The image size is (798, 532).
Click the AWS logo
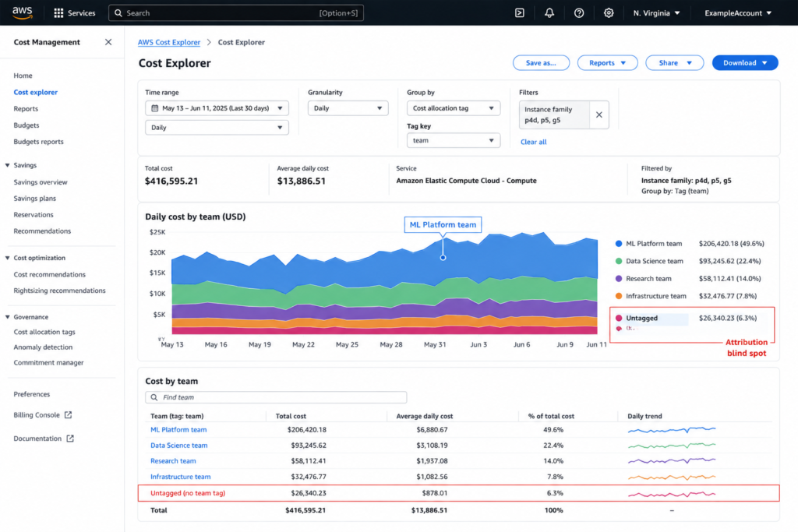tap(22, 12)
